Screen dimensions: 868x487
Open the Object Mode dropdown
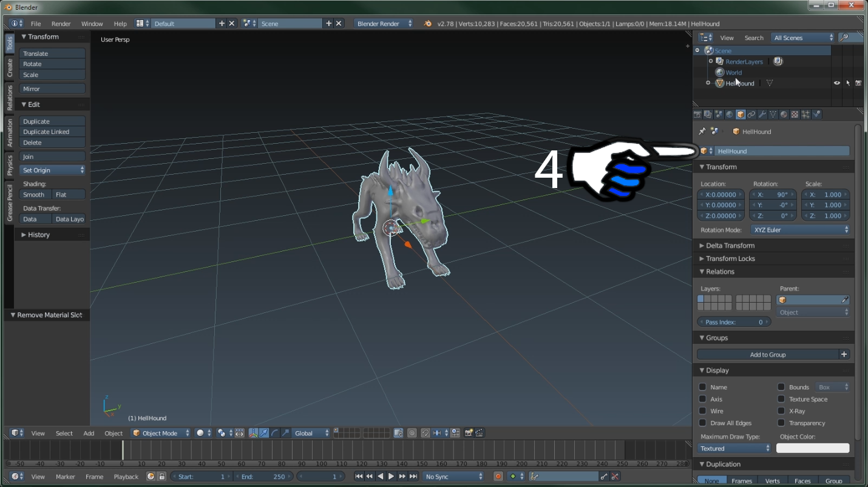click(160, 433)
